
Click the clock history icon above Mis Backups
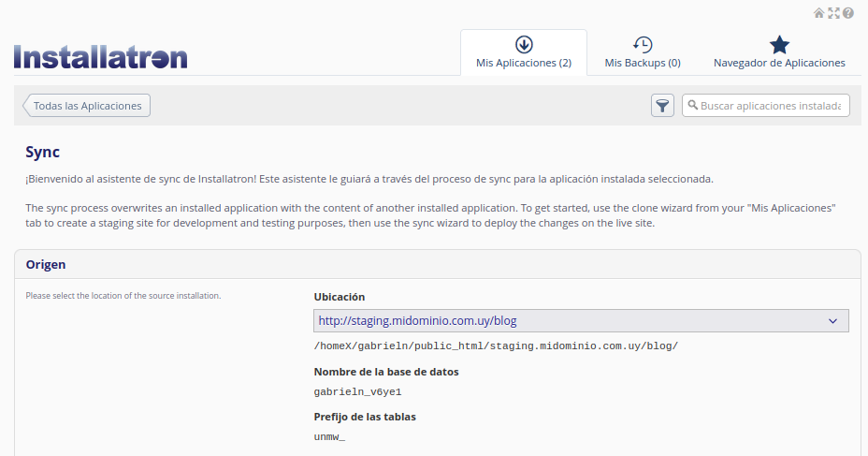(643, 45)
